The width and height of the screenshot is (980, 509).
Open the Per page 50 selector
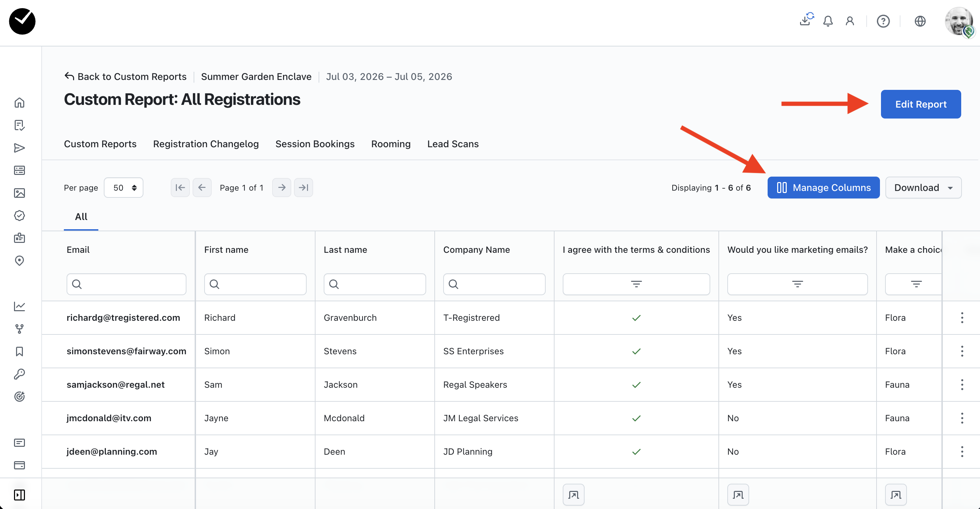click(x=124, y=188)
